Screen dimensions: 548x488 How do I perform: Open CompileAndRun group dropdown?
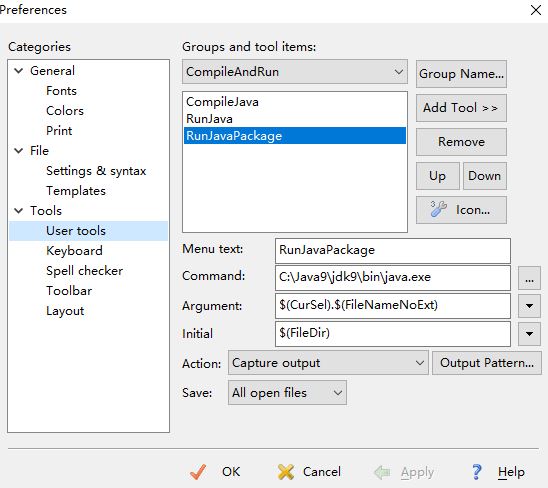point(295,72)
